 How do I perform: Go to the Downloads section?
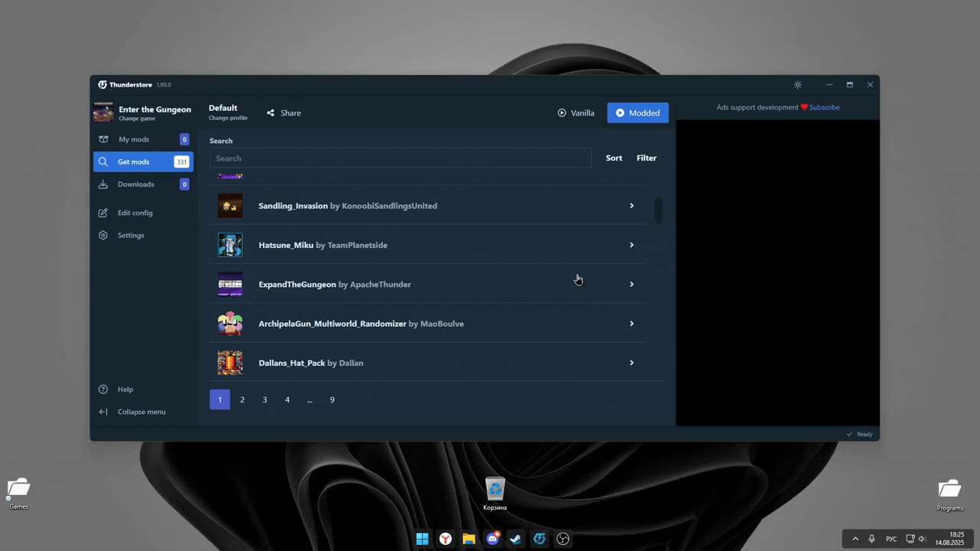(x=143, y=184)
